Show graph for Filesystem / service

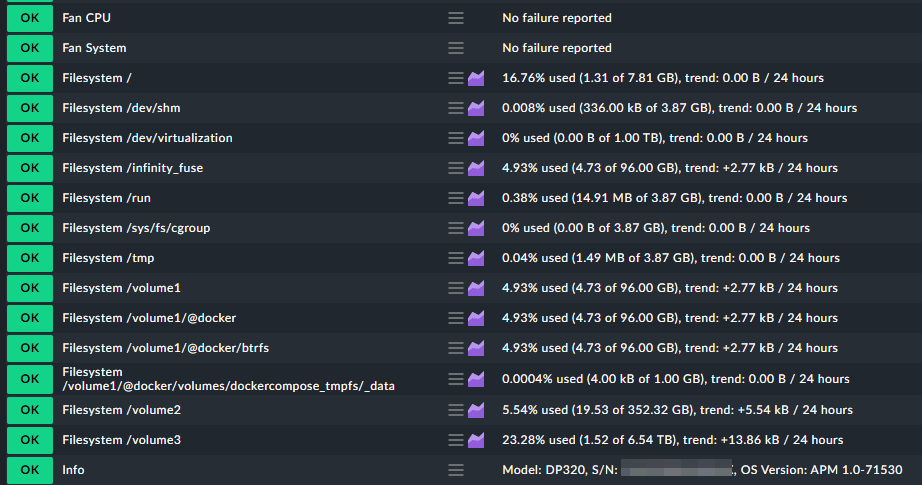tap(476, 78)
